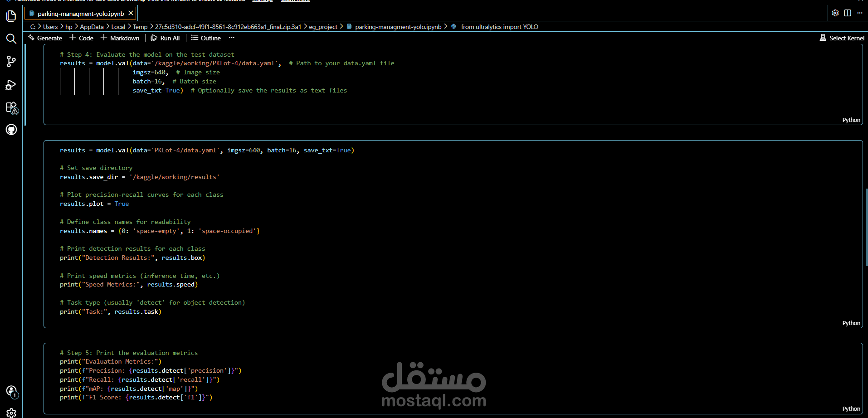Click the Temp breadcrumb segment
This screenshot has height=418, width=868.
(x=140, y=27)
